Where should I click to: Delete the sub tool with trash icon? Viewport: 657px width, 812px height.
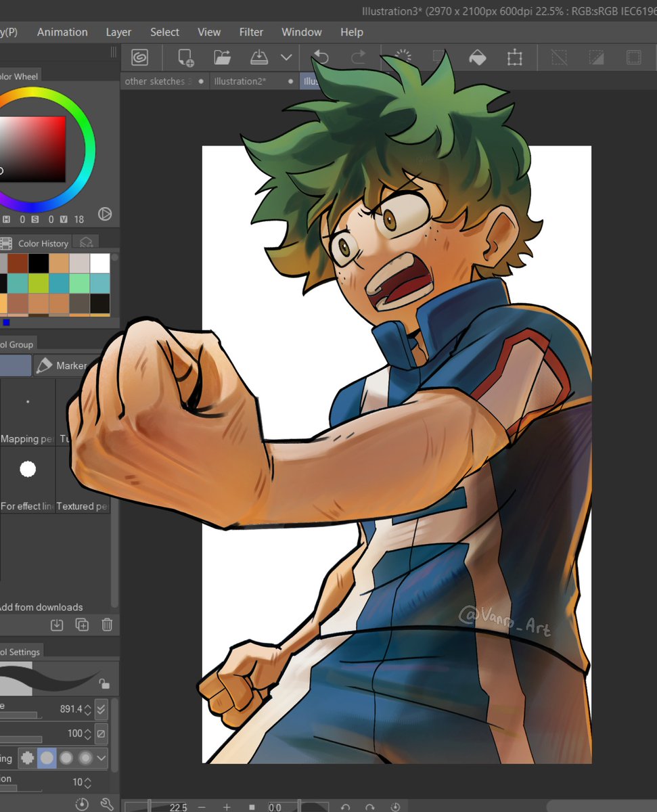pyautogui.click(x=107, y=625)
